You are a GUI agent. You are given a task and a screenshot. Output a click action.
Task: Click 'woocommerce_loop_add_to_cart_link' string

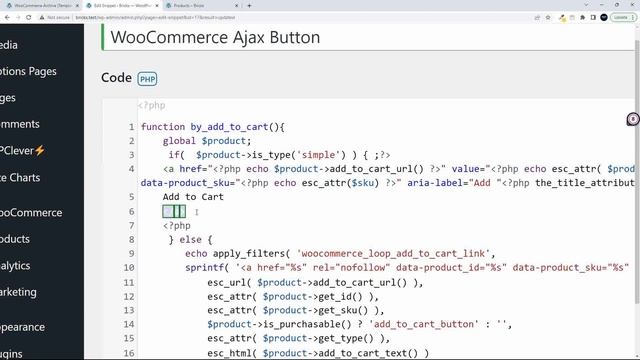tap(393, 253)
